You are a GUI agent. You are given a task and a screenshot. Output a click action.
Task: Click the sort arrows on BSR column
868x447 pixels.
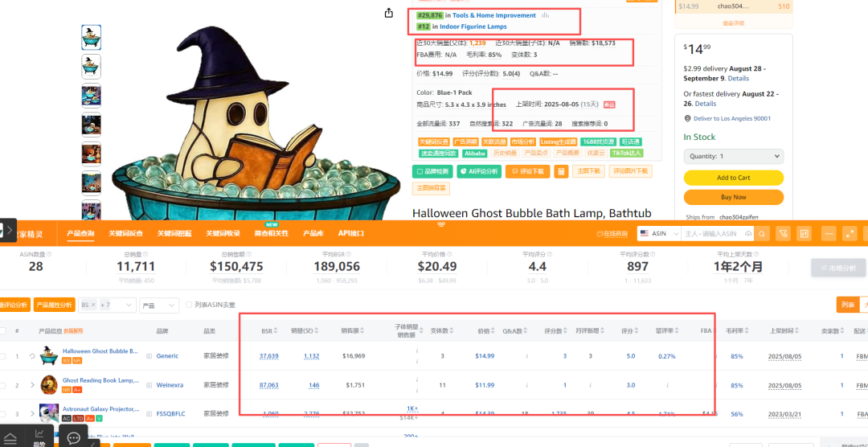276,330
